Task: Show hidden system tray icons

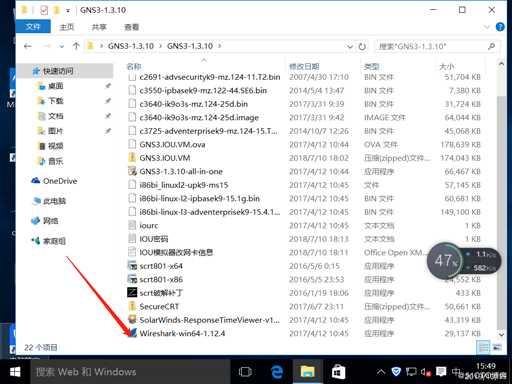Action: (381, 372)
